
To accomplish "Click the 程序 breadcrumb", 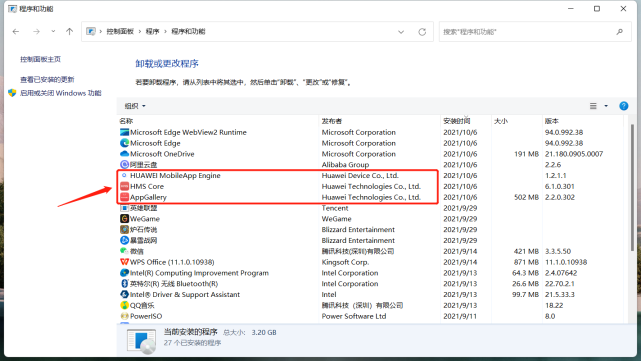I will [x=152, y=31].
